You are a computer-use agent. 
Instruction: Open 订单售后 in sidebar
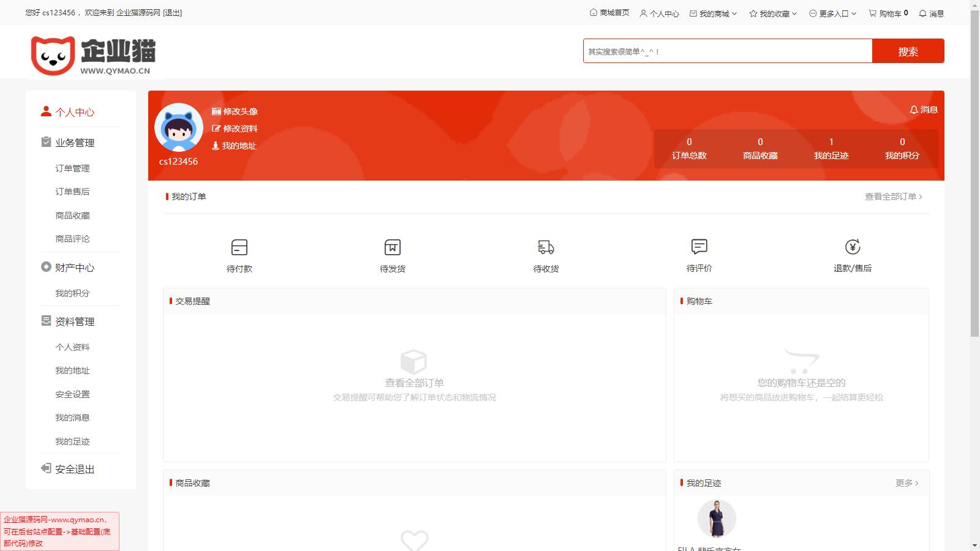[72, 192]
